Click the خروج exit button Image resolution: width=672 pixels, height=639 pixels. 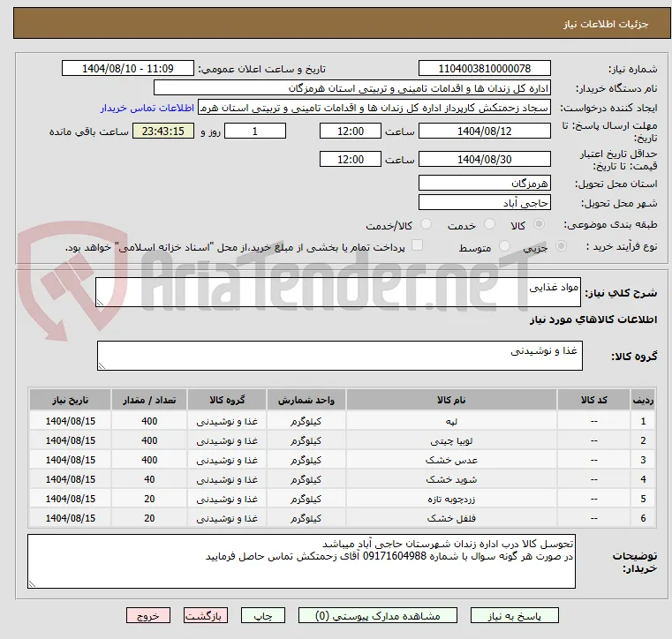[x=148, y=616]
